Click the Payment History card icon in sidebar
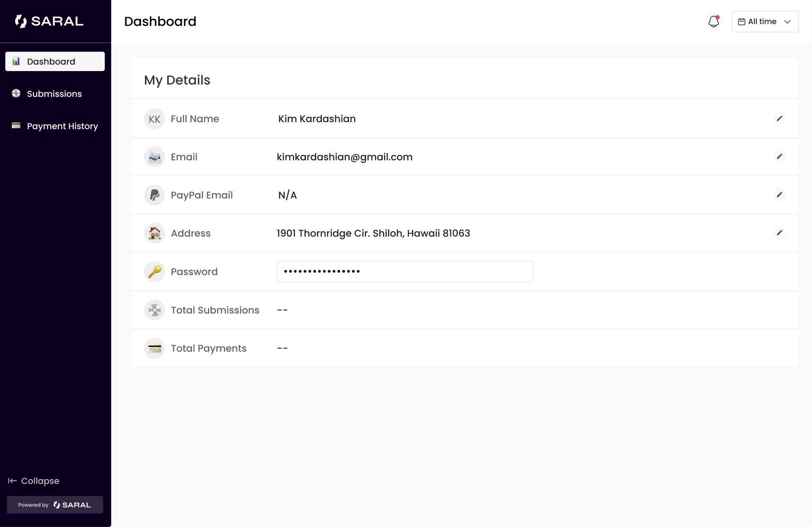Viewport: 812px width, 527px height. (16, 125)
